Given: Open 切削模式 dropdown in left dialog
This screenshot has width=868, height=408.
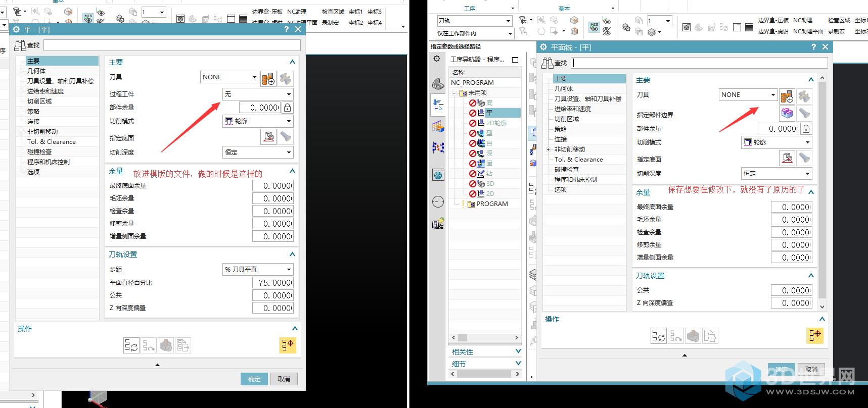Looking at the screenshot, I should 258,121.
